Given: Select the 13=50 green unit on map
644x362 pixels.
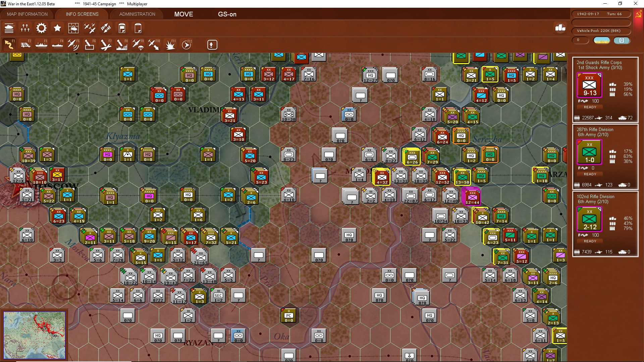Looking at the screenshot, I should [x=462, y=177].
